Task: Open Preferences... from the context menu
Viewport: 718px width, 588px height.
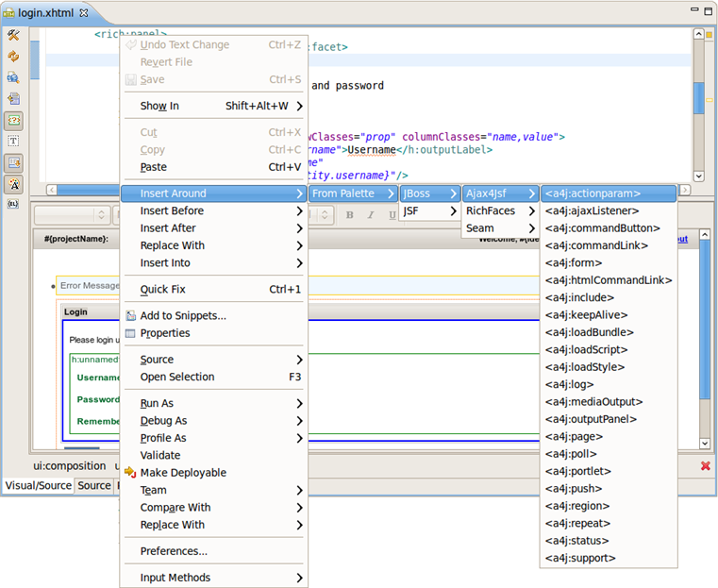Action: click(214, 551)
